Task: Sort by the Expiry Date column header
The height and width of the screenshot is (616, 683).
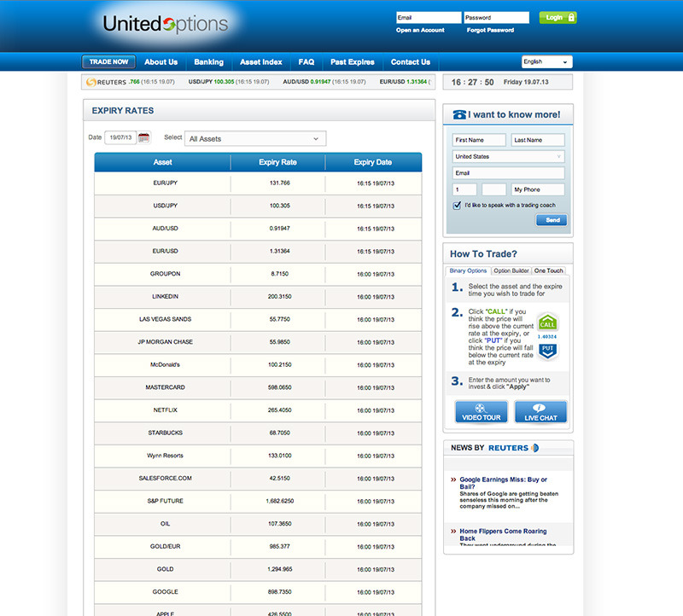Action: (x=373, y=162)
